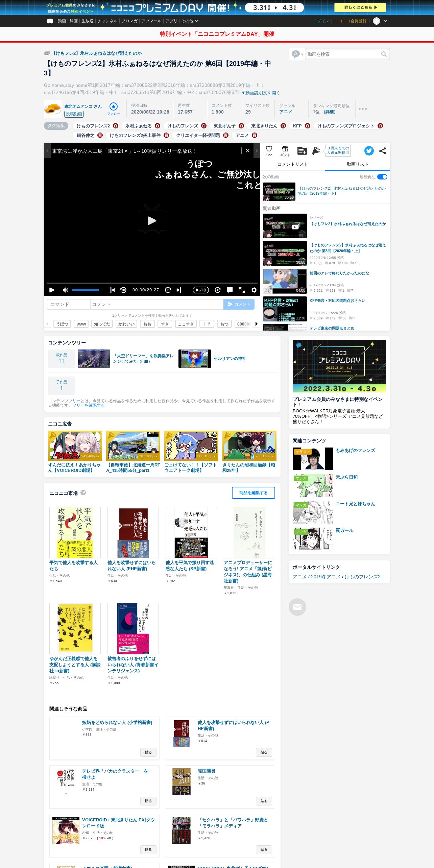Focus the 動画を検索 search field
The width and height of the screenshot is (434, 868).
342,54
